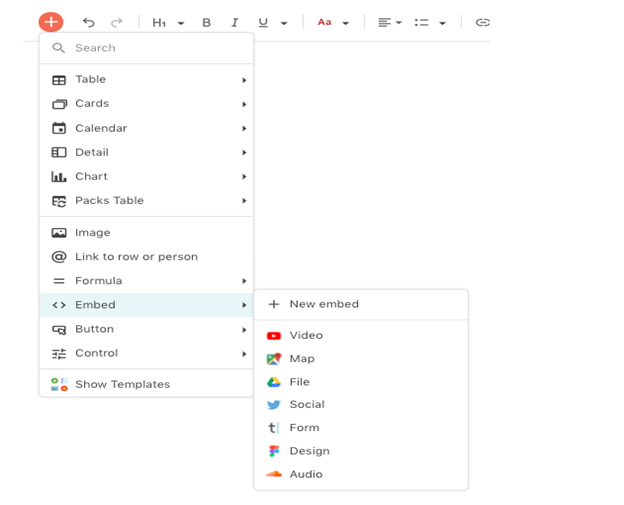The height and width of the screenshot is (505, 624).
Task: Click the Button icon
Action: (x=59, y=330)
